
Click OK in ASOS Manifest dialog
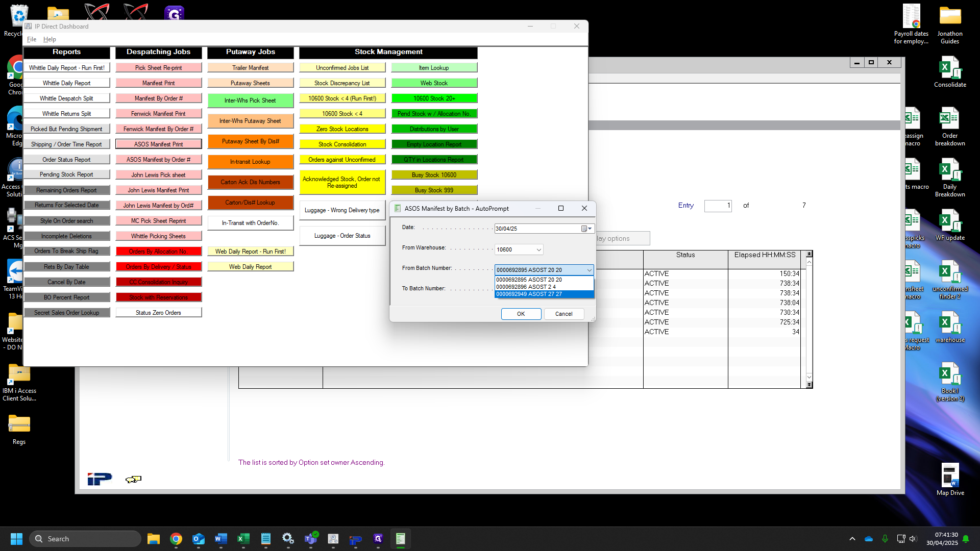[521, 314]
